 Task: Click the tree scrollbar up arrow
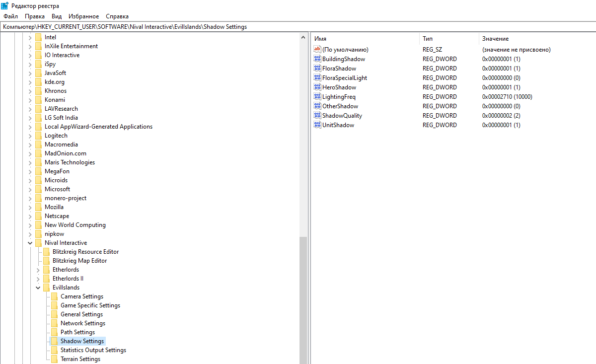tap(303, 37)
